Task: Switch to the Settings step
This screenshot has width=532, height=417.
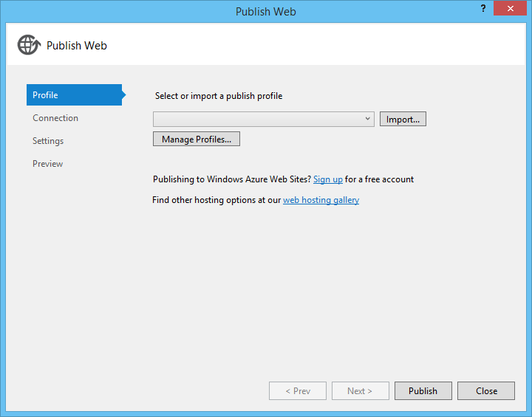Action: 48,141
